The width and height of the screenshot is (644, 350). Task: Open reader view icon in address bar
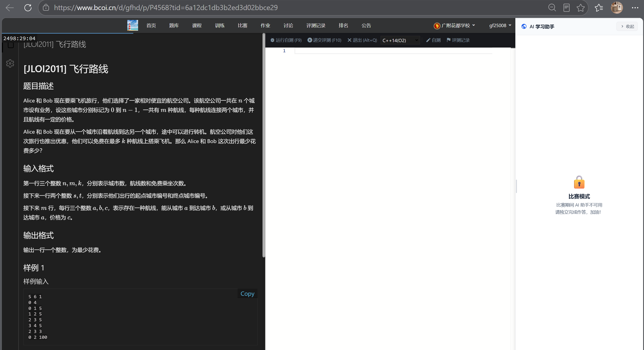[566, 8]
